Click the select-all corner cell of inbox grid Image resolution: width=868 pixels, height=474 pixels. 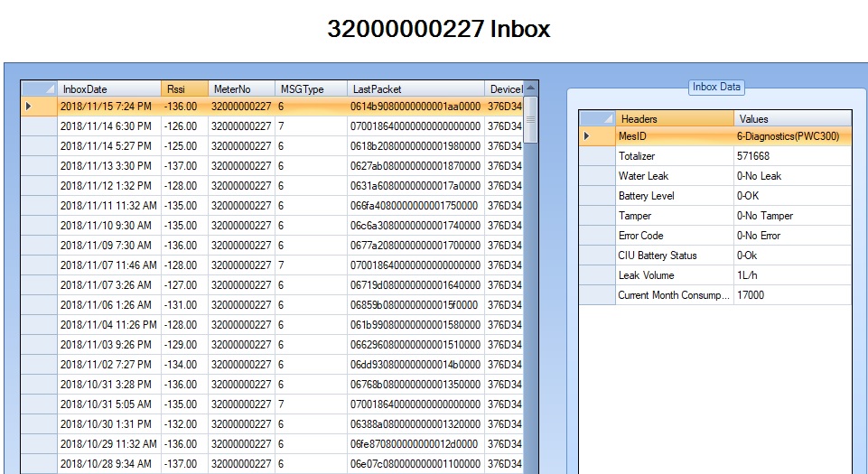point(39,88)
